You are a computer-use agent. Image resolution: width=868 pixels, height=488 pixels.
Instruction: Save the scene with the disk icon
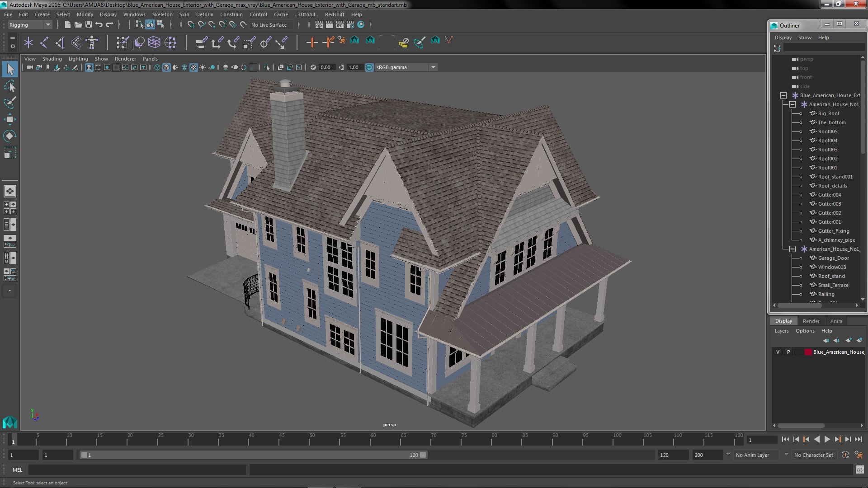pos(89,25)
